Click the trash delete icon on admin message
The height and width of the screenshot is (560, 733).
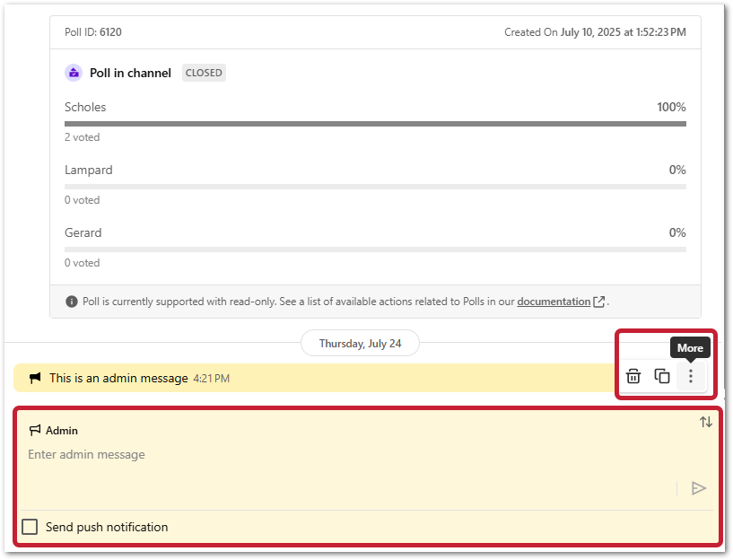[633, 376]
